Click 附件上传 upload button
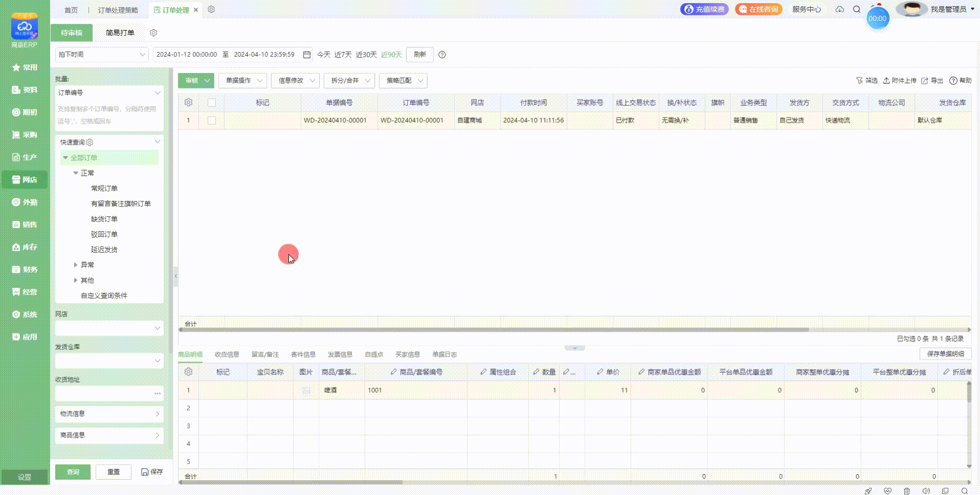This screenshot has height=495, width=980. pos(900,81)
